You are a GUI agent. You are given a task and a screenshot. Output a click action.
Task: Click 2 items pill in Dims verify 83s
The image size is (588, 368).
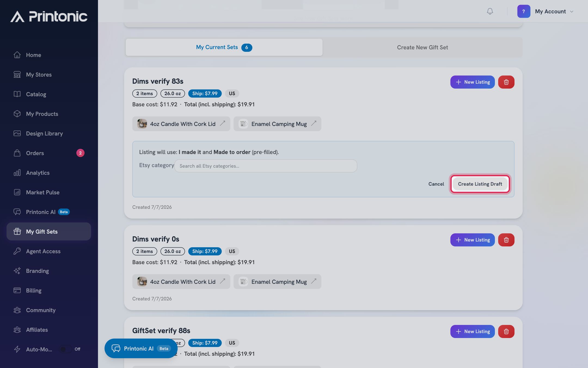[x=145, y=93]
